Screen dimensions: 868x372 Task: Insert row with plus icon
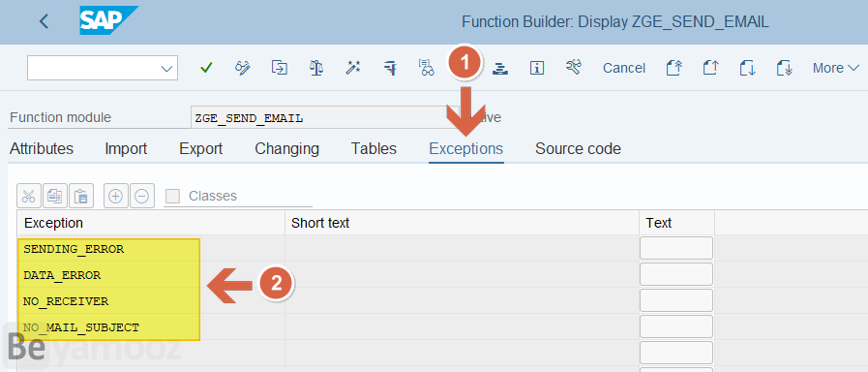(x=116, y=196)
